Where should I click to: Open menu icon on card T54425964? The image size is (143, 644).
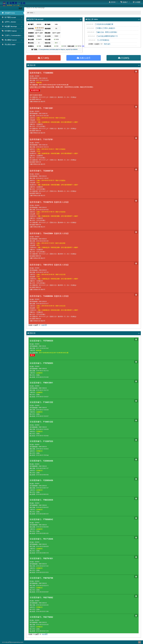coord(136,232)
